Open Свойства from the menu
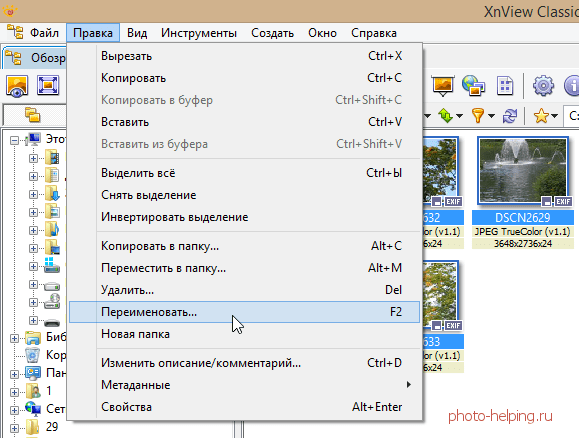 (x=244, y=407)
